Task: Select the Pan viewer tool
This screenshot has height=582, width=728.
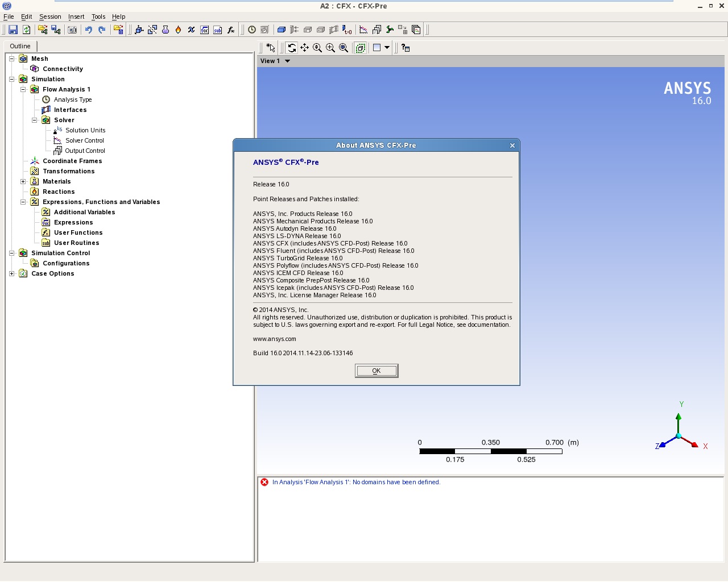Action: (x=305, y=48)
